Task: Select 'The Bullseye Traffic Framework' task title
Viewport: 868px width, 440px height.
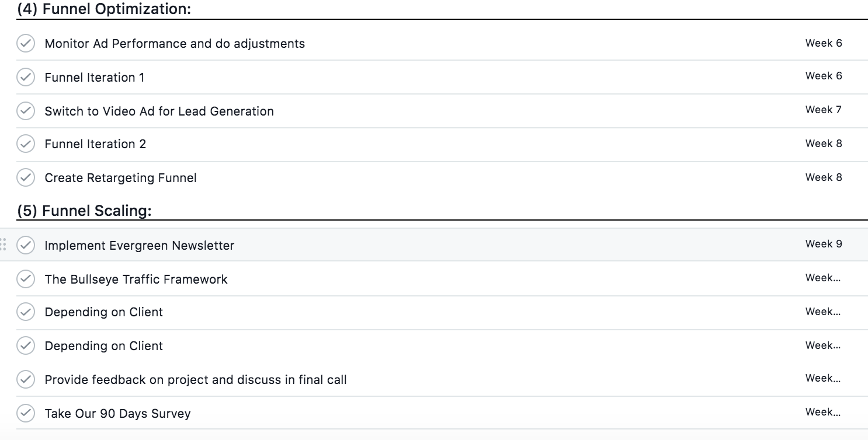Action: (136, 280)
